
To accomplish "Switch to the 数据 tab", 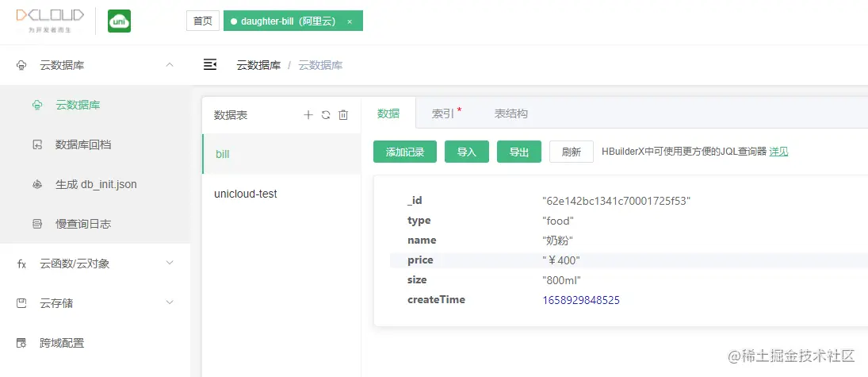I will coord(388,113).
